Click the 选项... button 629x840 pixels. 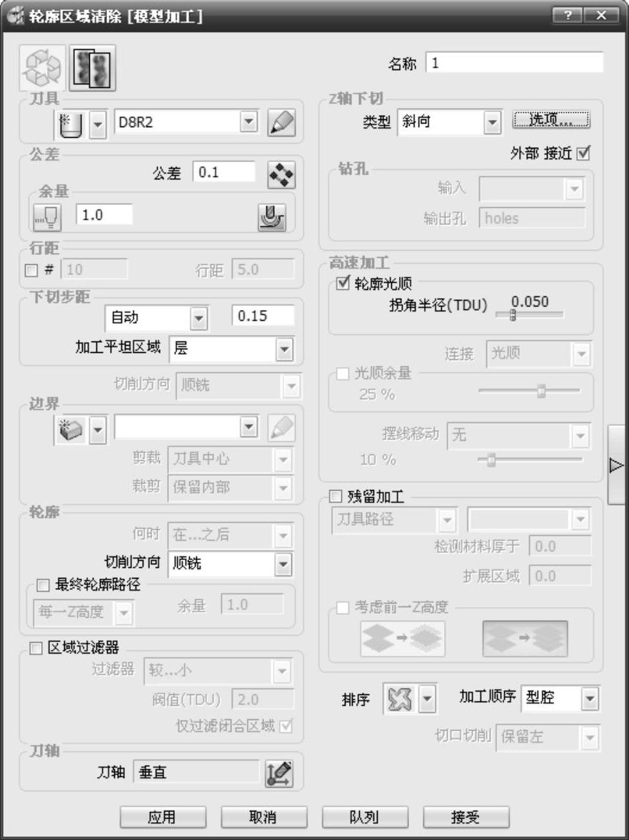coord(551,119)
